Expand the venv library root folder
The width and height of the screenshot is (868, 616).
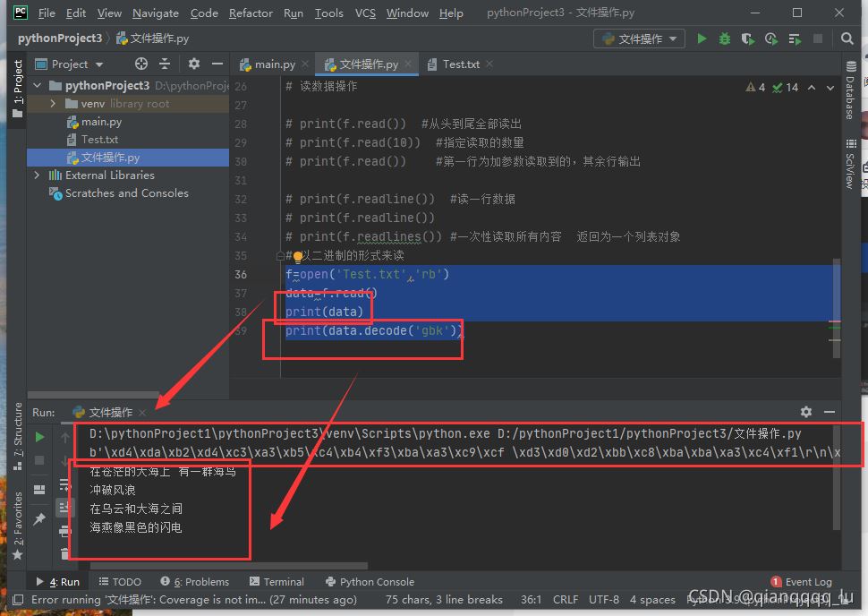pyautogui.click(x=54, y=104)
